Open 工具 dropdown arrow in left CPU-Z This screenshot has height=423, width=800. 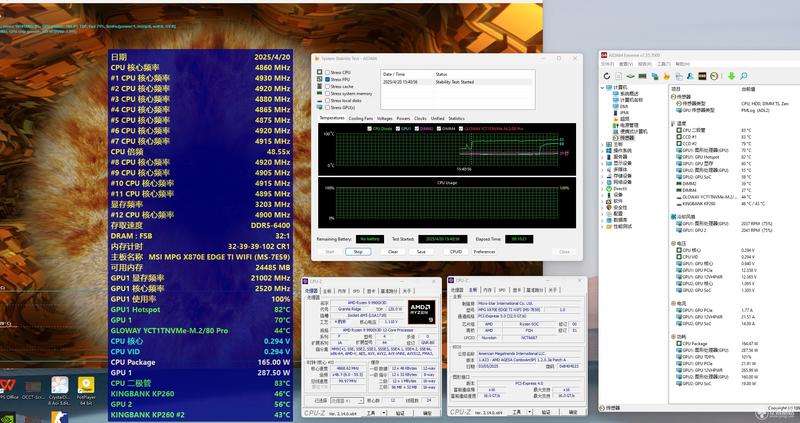[384, 412]
